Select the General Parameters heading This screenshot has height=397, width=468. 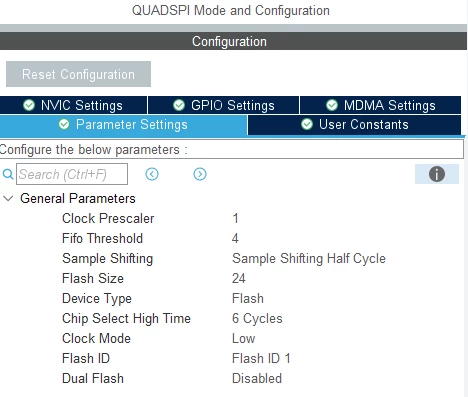click(x=78, y=199)
